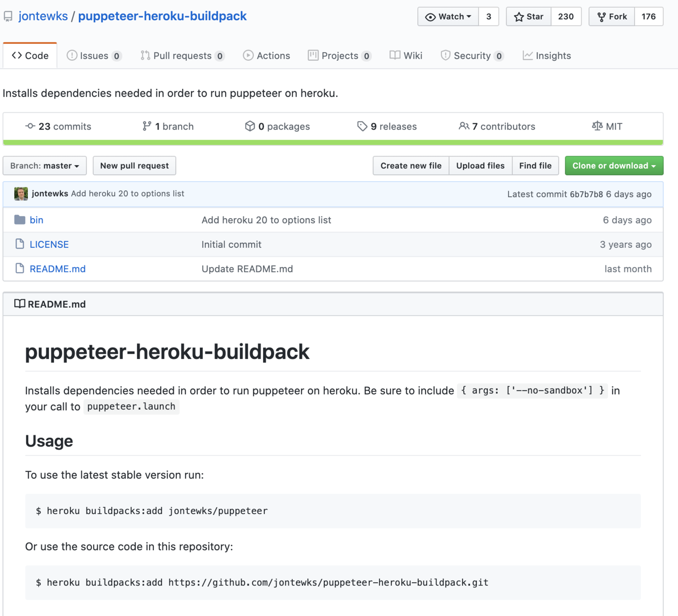Viewport: 678px width, 616px height.
Task: Click the releases tag icon
Action: 362,126
